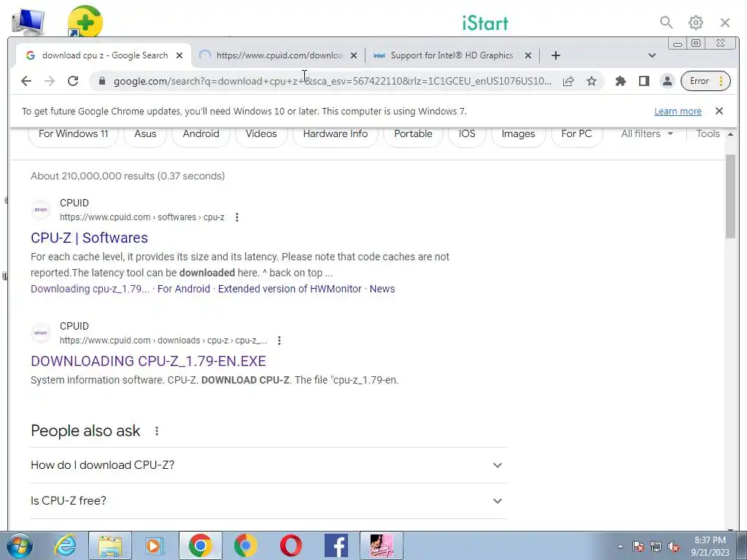Open the For Android sitelink
The image size is (747, 560).
(184, 289)
